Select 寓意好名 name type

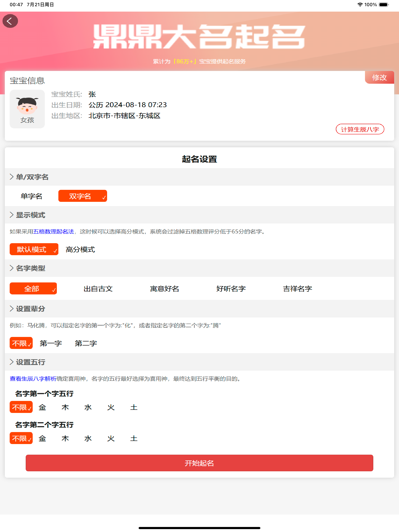point(165,289)
